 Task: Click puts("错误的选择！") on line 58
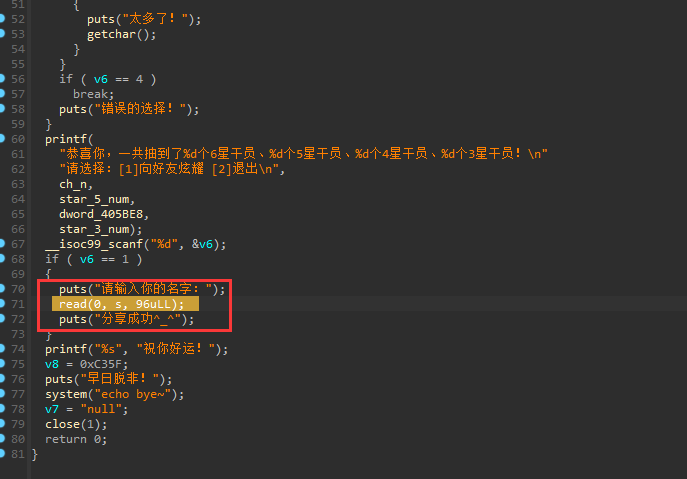click(x=129, y=109)
